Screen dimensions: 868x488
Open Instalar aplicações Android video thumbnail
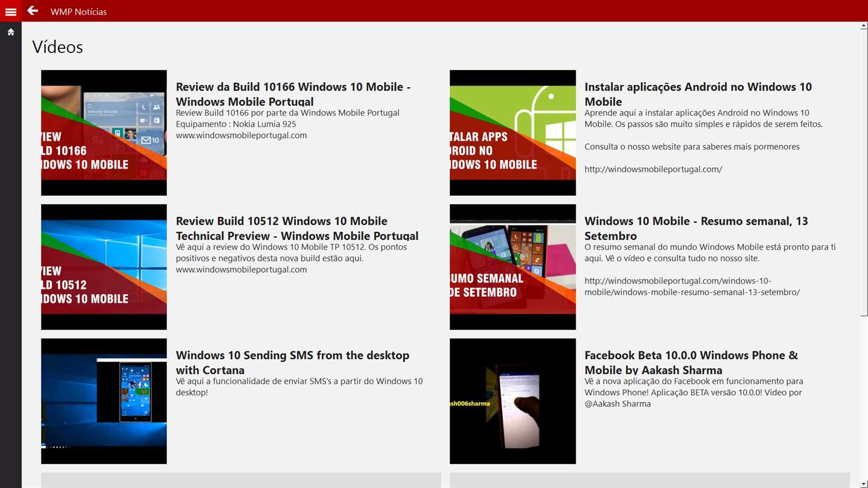point(512,133)
